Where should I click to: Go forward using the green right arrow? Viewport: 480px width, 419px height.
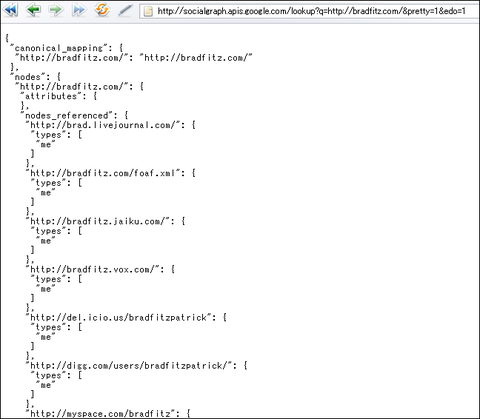pos(56,10)
